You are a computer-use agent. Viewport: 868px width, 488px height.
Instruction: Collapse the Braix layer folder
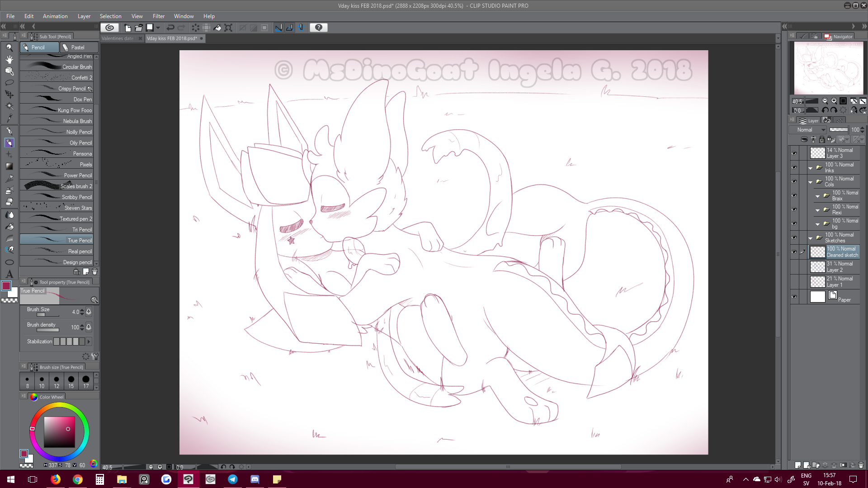pos(817,196)
